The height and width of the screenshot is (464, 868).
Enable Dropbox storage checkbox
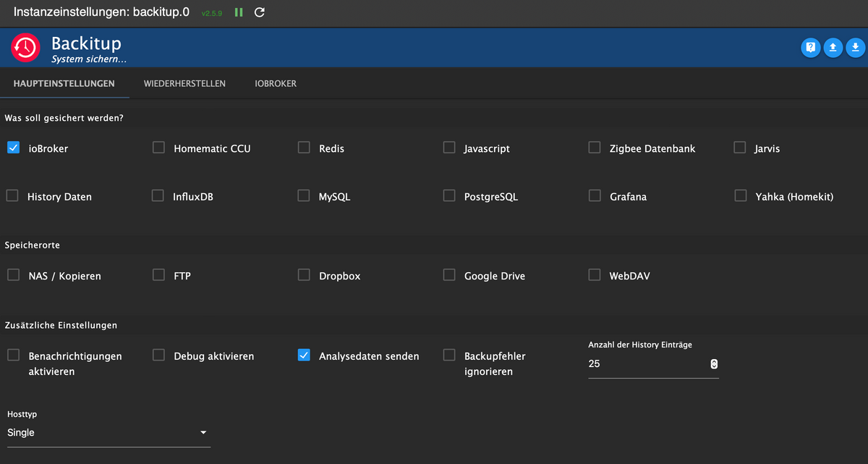tap(304, 275)
